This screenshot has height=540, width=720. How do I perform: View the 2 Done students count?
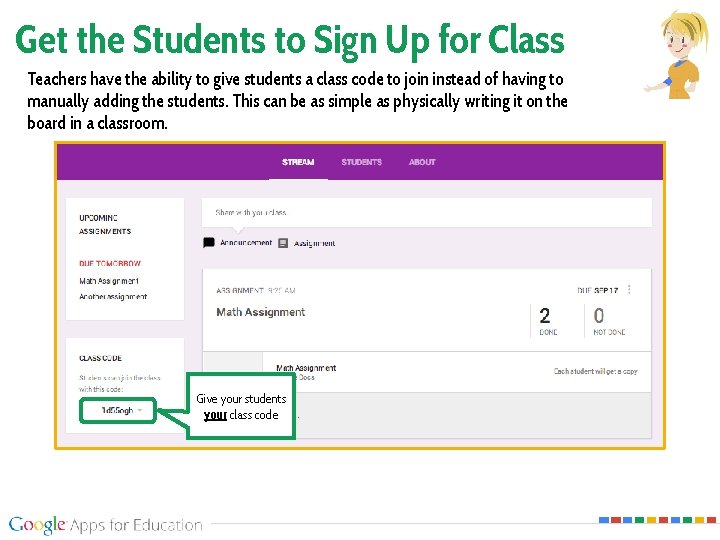(547, 321)
